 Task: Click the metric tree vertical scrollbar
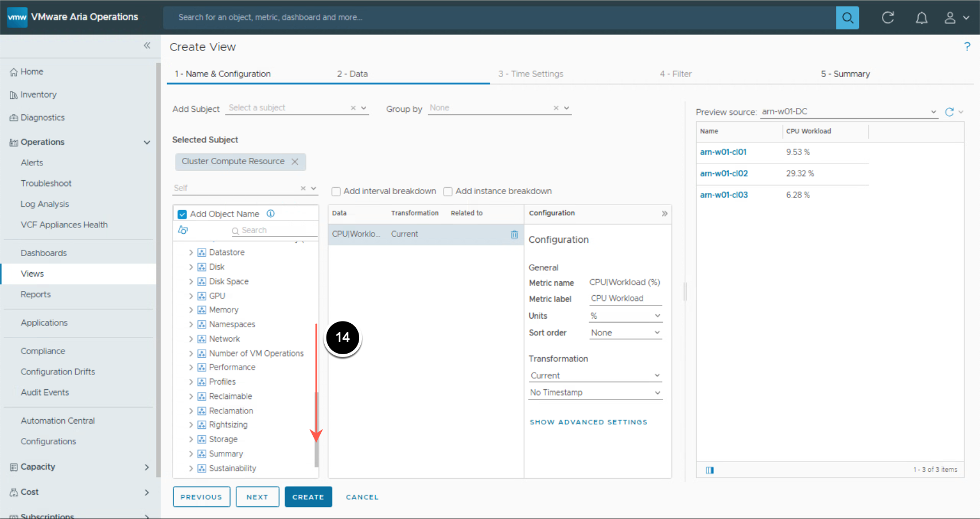pyautogui.click(x=316, y=431)
